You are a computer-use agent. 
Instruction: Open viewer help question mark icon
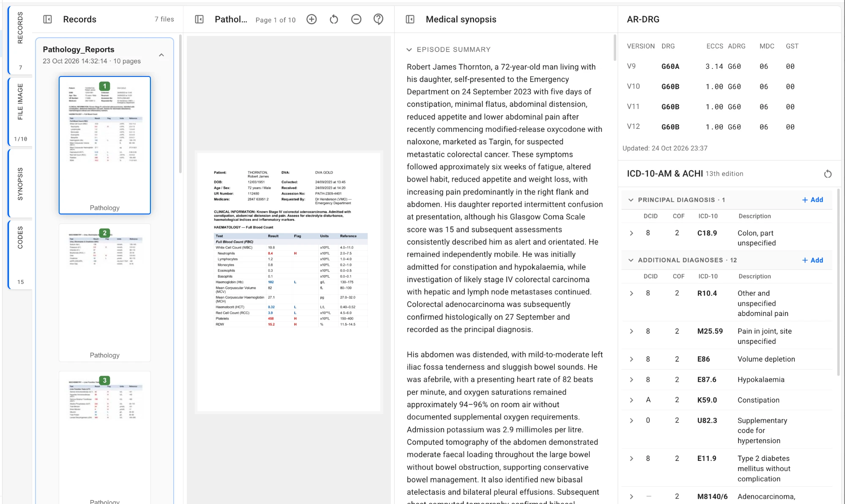click(379, 19)
